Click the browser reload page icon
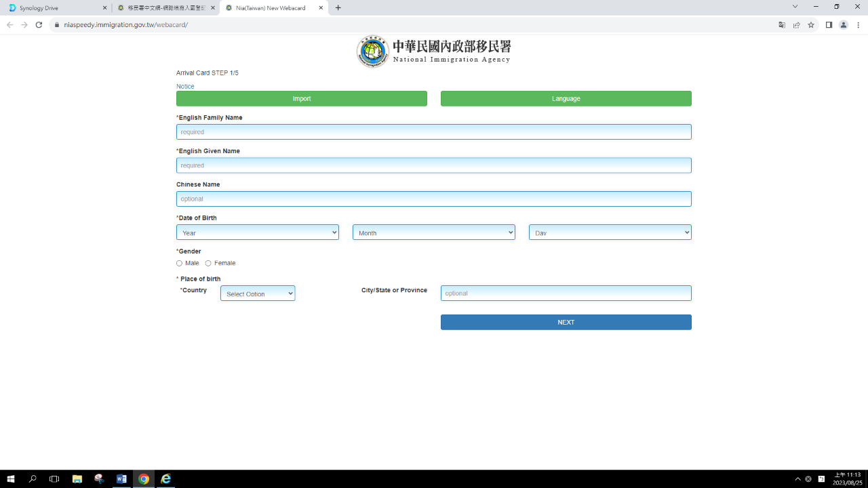 pyautogui.click(x=39, y=25)
